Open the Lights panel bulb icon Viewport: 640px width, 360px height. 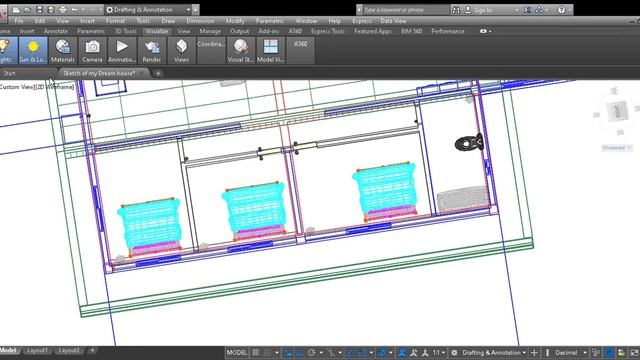(x=4, y=46)
